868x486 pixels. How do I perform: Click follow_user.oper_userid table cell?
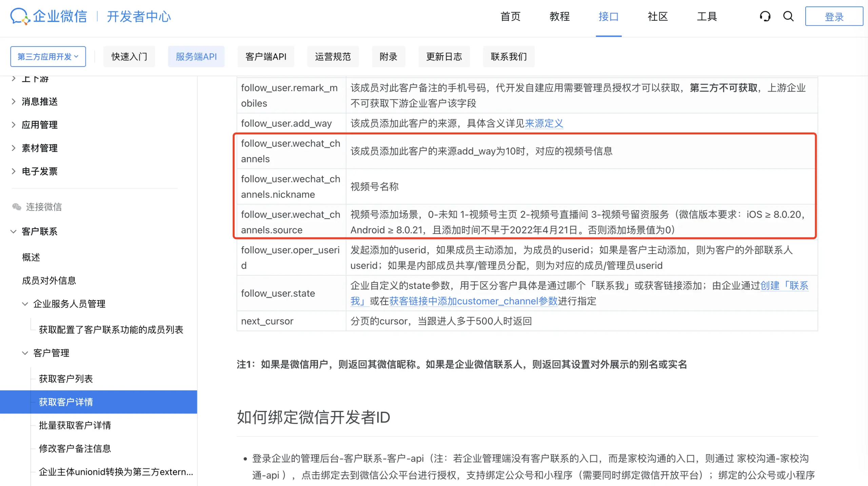(291, 258)
